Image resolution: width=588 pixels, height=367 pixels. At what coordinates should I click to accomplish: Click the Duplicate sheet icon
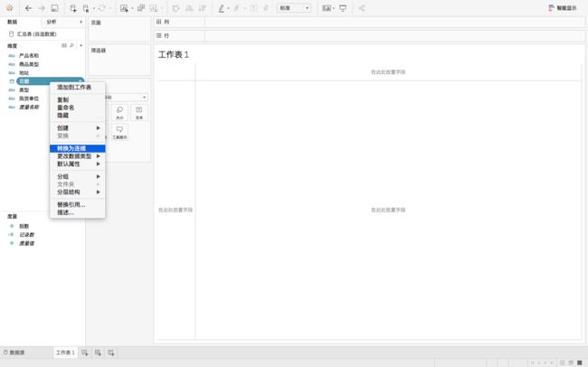coord(141,8)
